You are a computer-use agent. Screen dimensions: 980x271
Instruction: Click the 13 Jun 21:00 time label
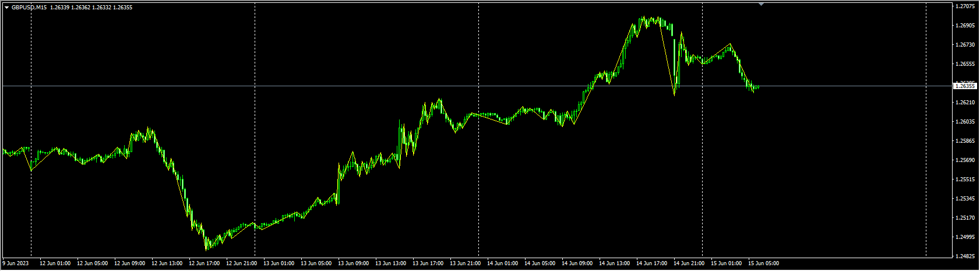465,263
